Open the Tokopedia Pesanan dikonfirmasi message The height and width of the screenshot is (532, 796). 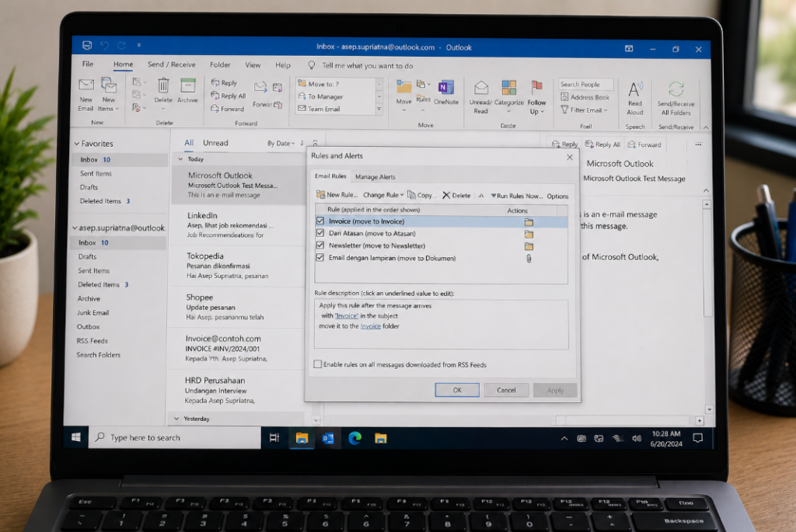point(238,266)
